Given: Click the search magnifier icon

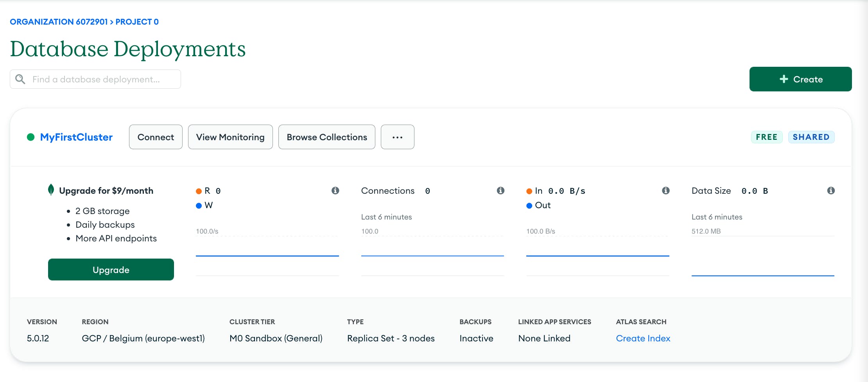Looking at the screenshot, I should (20, 79).
